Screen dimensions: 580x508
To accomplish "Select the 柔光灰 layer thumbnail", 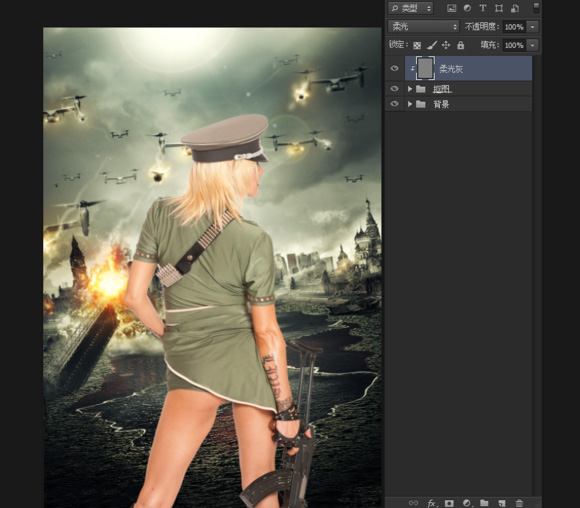I will [x=425, y=68].
